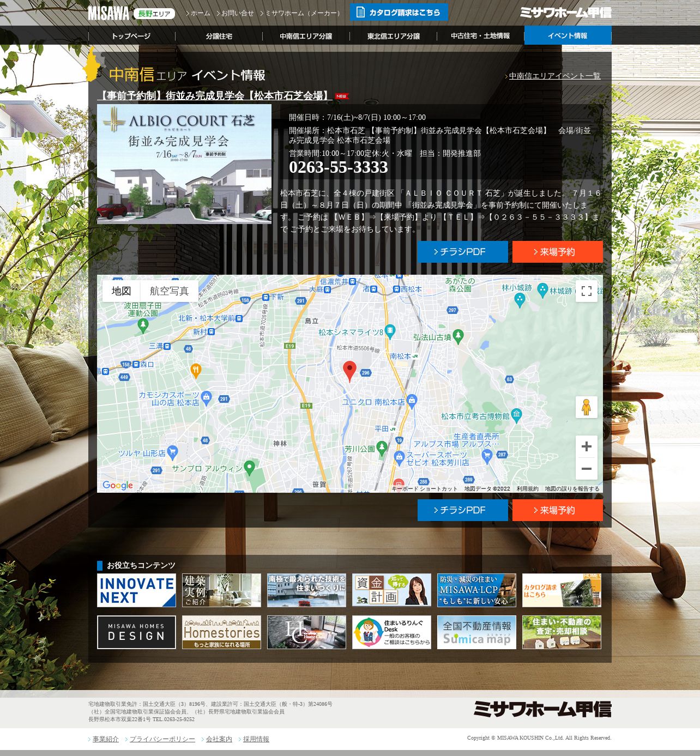Click footer ミサワホーム甲信 logo
700x756 pixels.
[x=542, y=709]
